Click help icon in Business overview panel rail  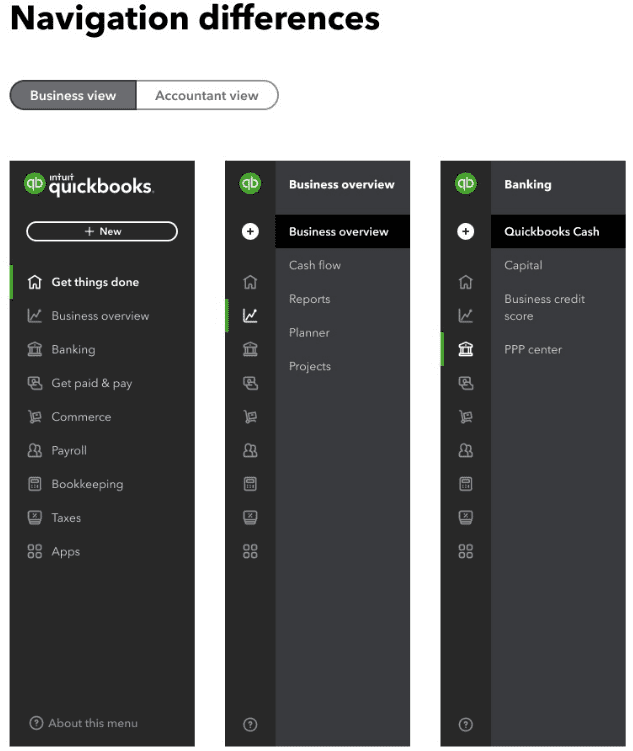coord(250,724)
